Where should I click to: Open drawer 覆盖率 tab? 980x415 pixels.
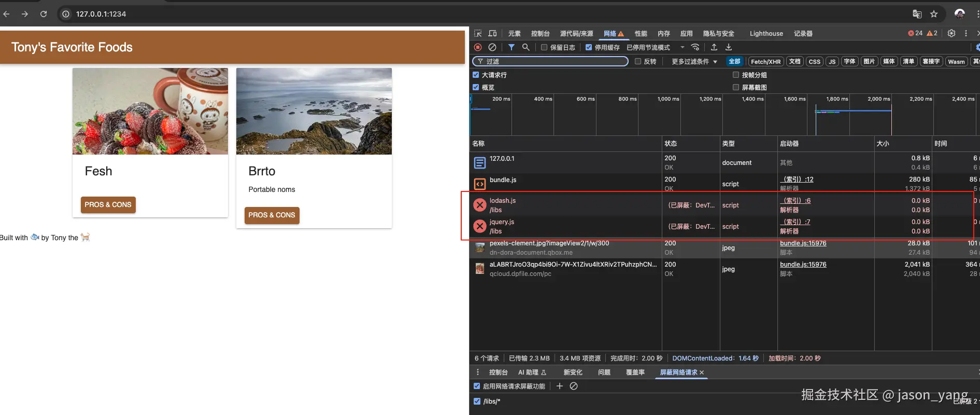[x=635, y=372]
